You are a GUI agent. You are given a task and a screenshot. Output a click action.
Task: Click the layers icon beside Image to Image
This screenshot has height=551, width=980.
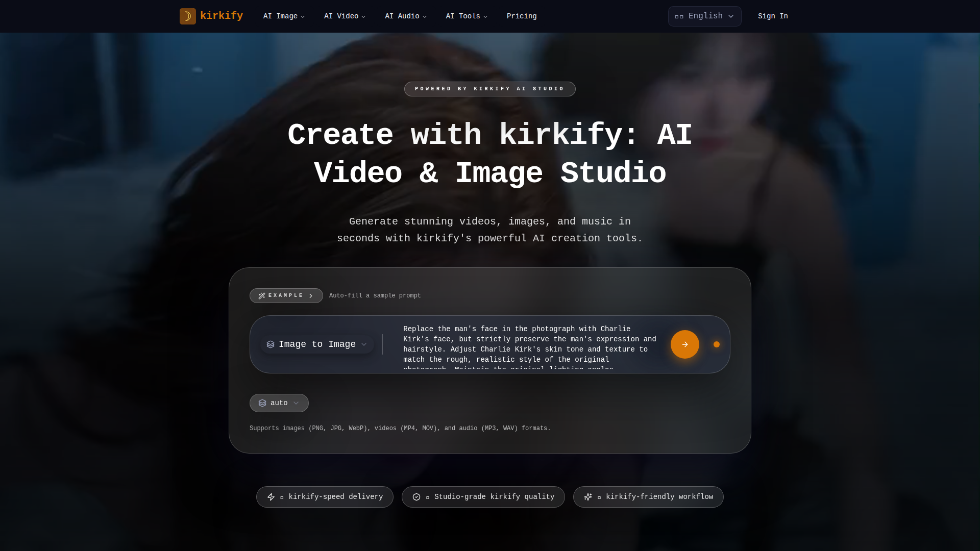point(271,344)
